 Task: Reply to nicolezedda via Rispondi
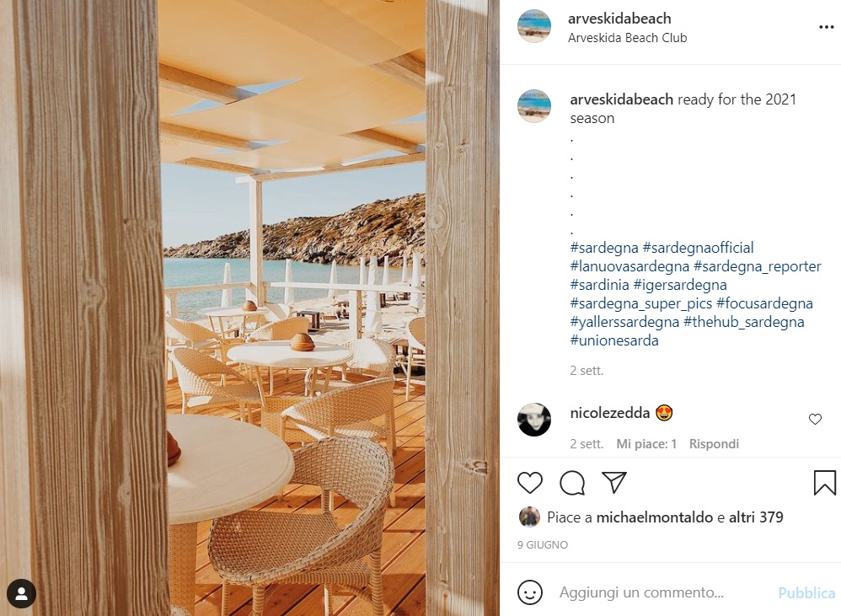click(714, 444)
